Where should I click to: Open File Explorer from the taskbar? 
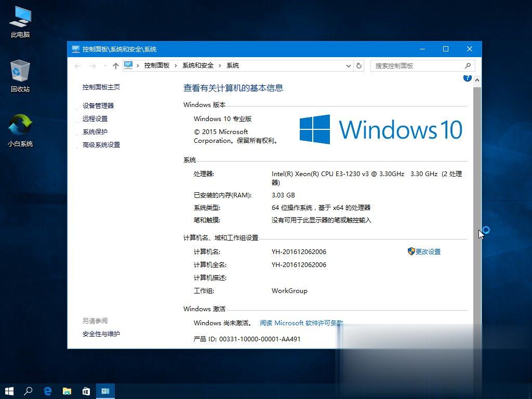tap(66, 391)
